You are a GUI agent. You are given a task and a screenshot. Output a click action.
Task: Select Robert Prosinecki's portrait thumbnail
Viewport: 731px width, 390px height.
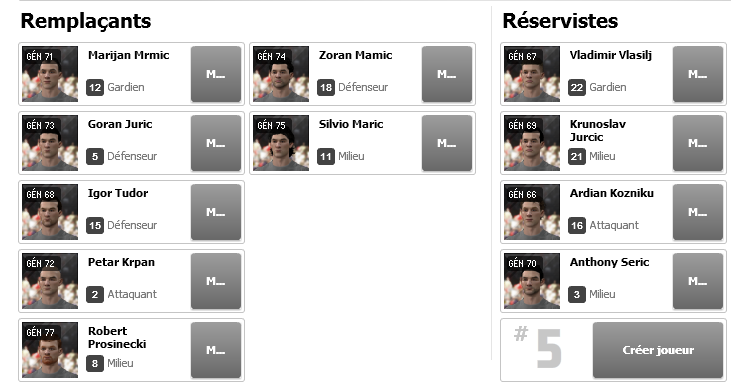(50, 350)
